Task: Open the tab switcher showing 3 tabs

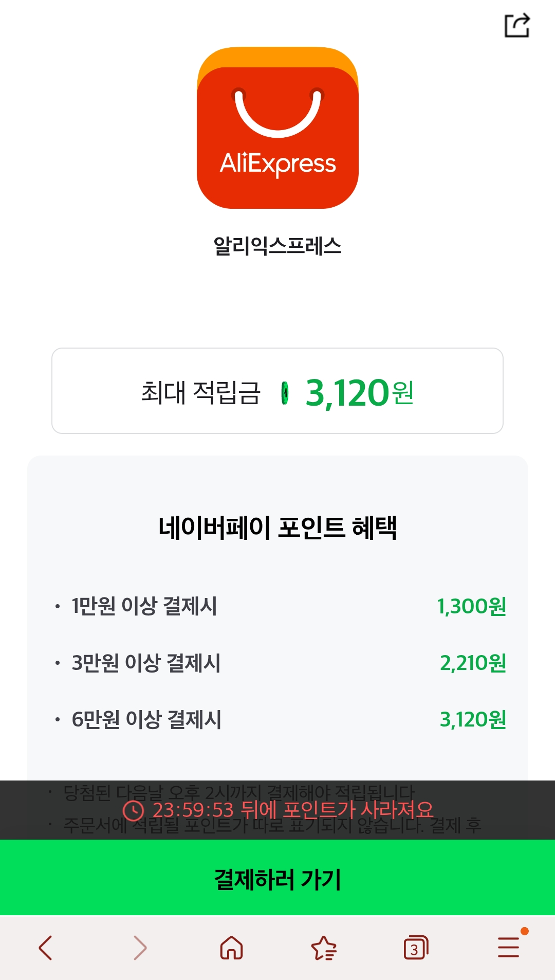Action: 416,948
